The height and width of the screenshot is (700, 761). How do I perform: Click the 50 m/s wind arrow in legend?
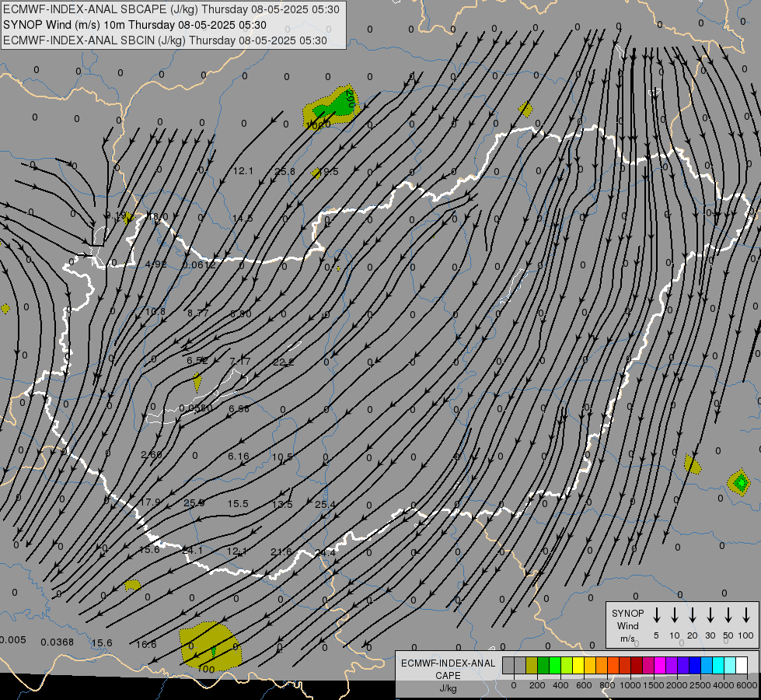(x=728, y=615)
